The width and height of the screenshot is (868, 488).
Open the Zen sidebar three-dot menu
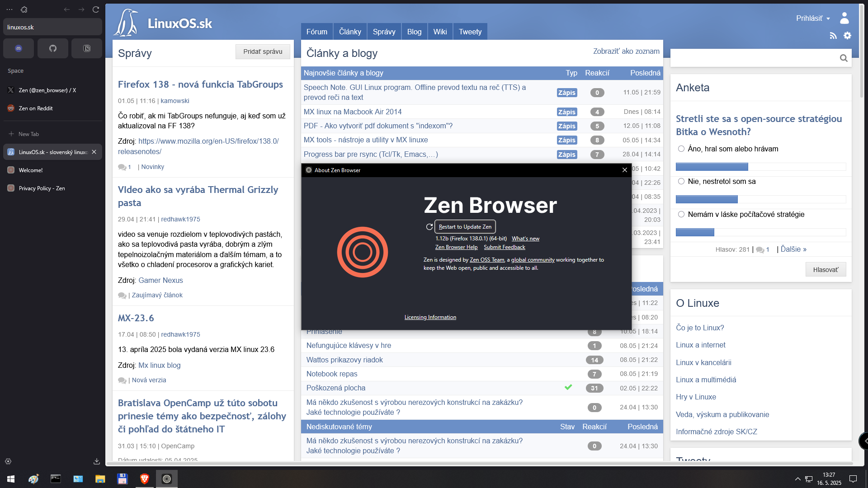pos(9,9)
